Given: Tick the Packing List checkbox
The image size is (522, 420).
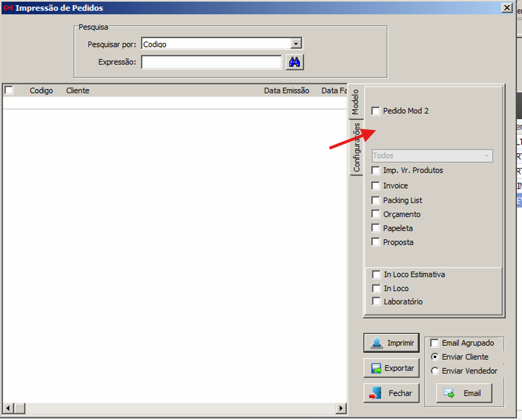Looking at the screenshot, I should [x=376, y=200].
